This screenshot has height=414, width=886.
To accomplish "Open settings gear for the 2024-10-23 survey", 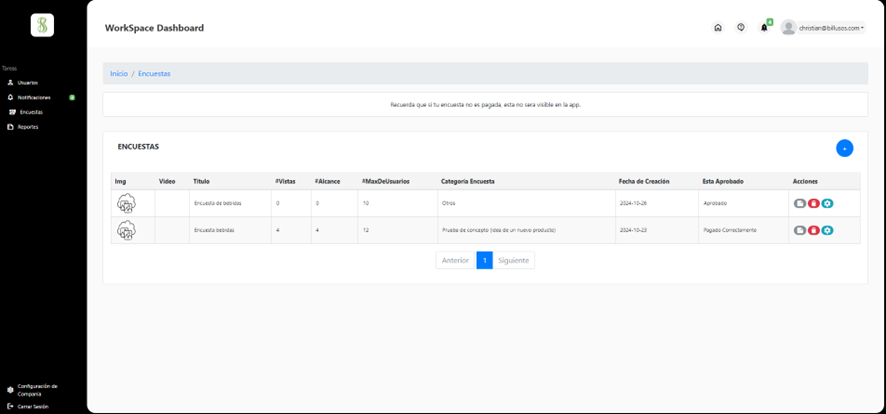I will click(x=827, y=230).
